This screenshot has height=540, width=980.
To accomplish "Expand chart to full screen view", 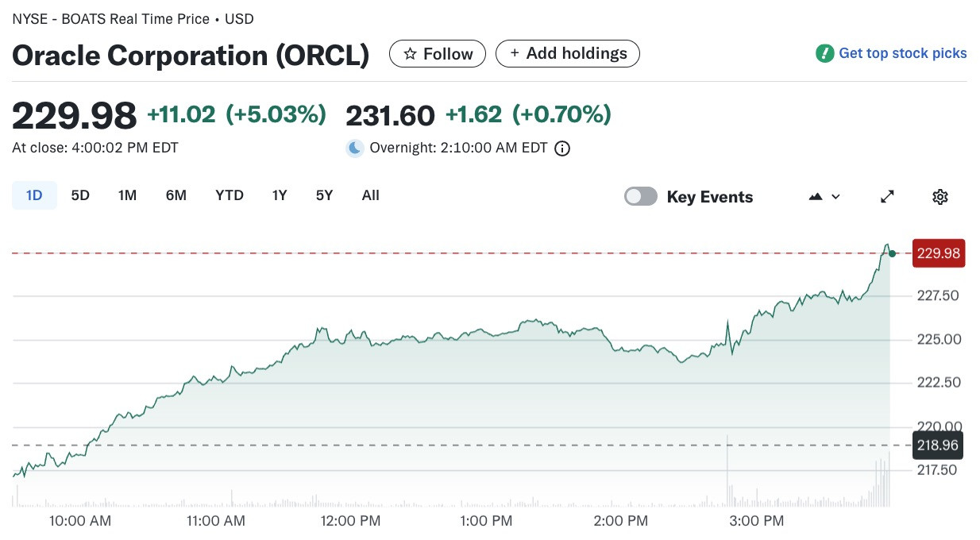I will pos(888,197).
